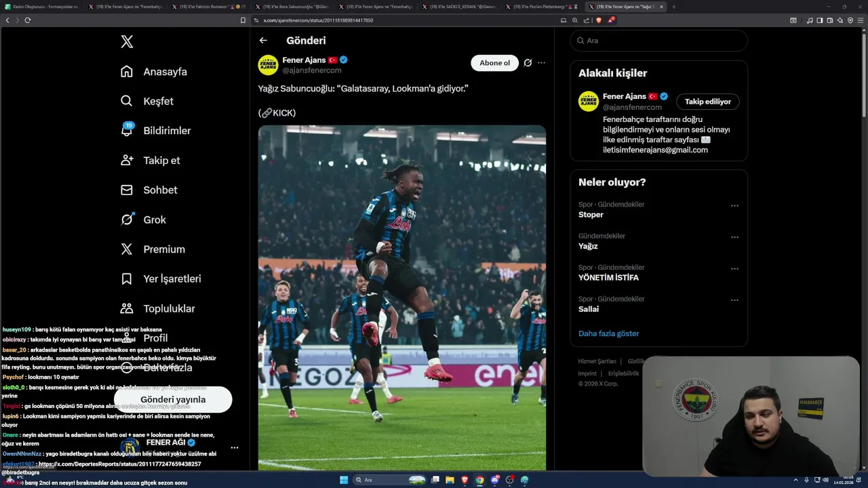This screenshot has width=868, height=488.
Task: Switch to the Fabrizio Romano tab
Action: coord(209,7)
